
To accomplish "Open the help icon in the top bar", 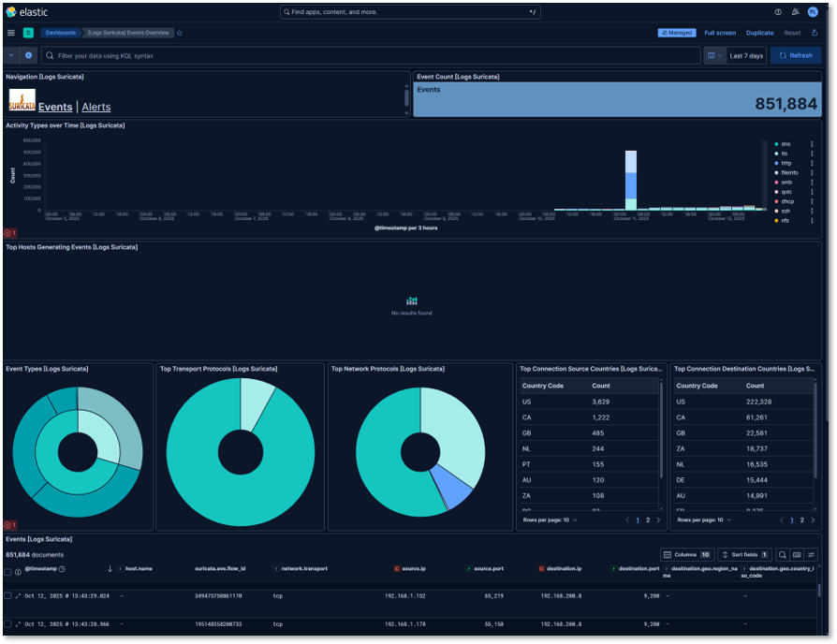I will (x=776, y=12).
